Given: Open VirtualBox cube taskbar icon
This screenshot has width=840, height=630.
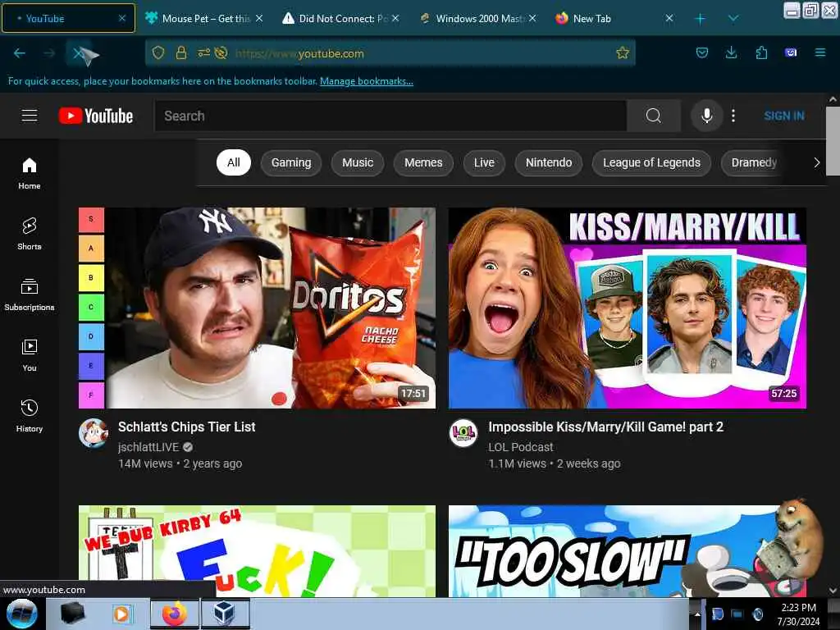Looking at the screenshot, I should point(225,614).
